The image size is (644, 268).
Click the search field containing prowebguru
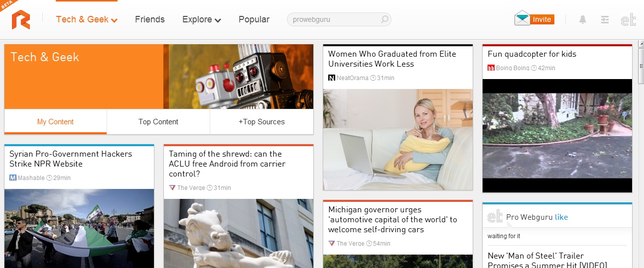click(334, 20)
